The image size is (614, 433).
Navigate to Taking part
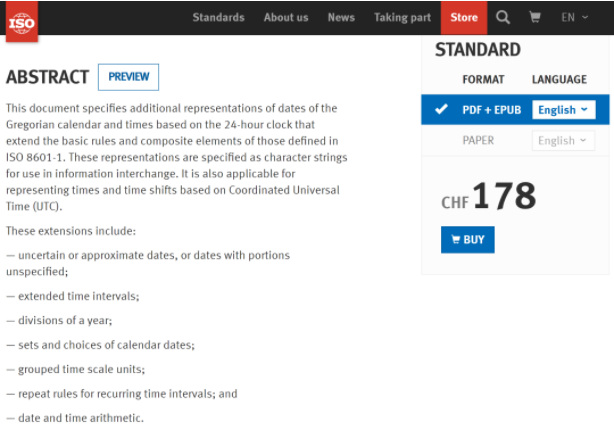pos(402,17)
